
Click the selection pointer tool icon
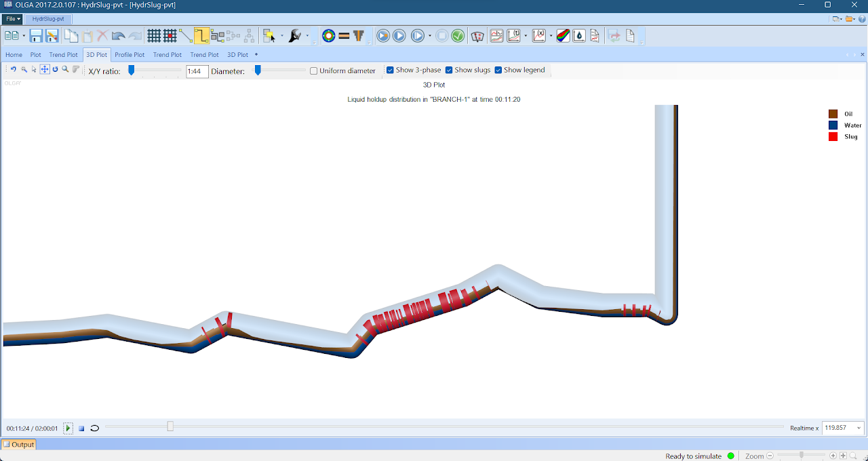click(x=269, y=36)
